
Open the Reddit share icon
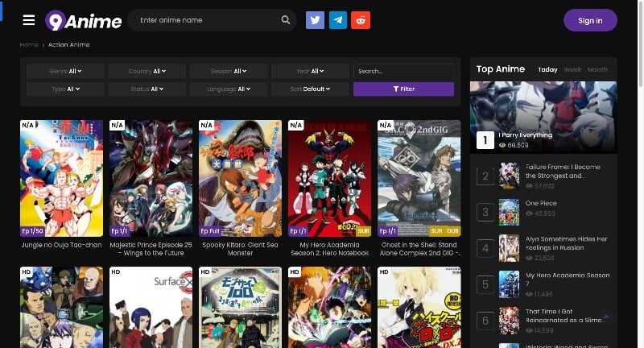361,20
